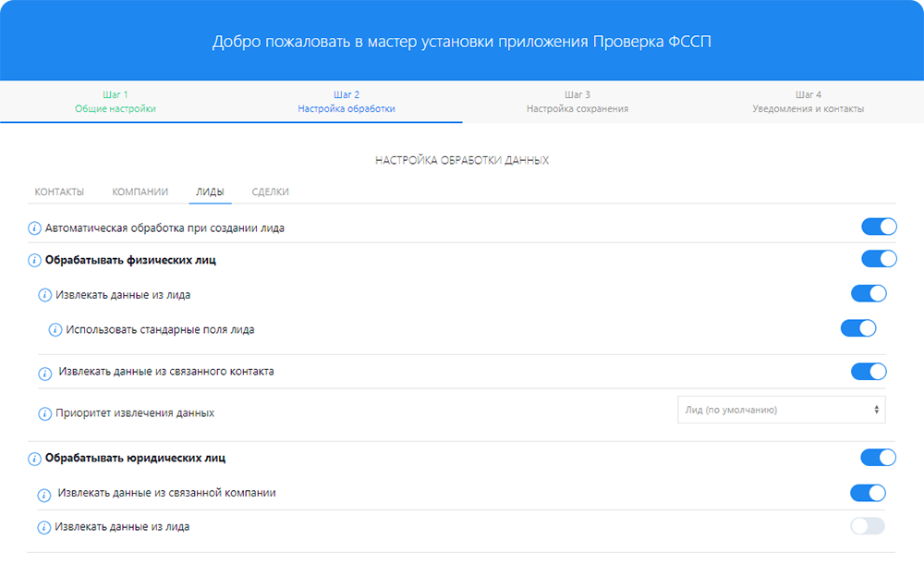Image resolution: width=924 pixels, height=565 pixels.
Task: Toggle off 'Обрабатывать физических лиц' switch
Action: [879, 259]
